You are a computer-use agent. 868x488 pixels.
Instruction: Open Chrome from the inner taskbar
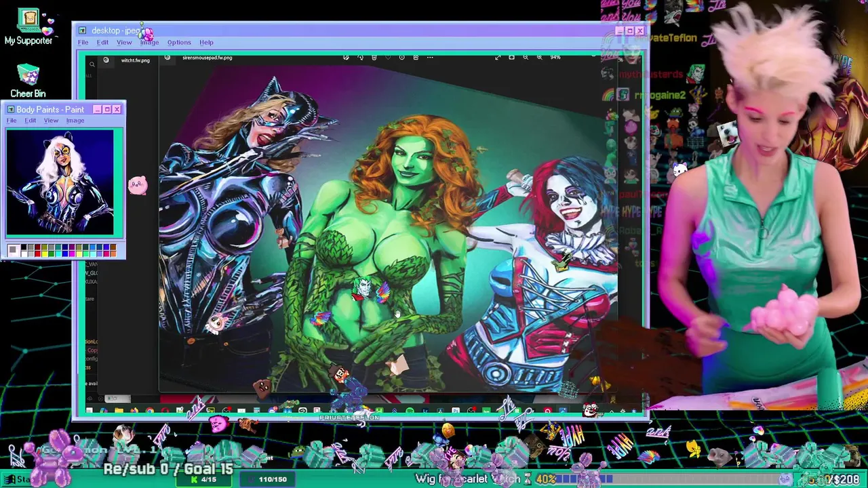point(149,411)
